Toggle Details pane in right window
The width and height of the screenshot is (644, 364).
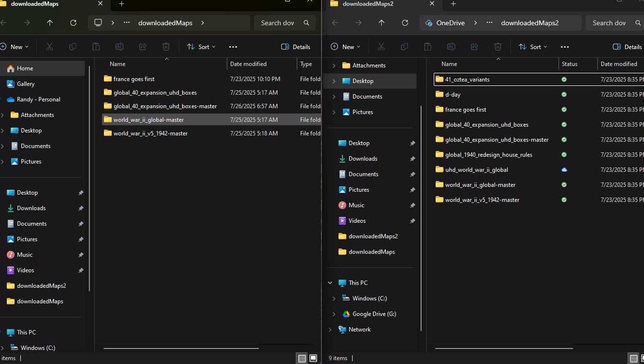click(627, 47)
